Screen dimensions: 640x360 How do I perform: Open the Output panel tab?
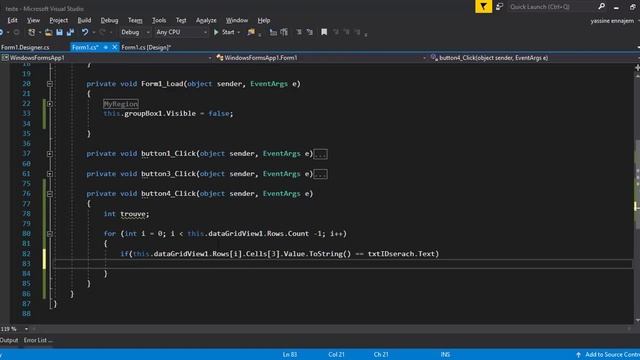[9, 340]
